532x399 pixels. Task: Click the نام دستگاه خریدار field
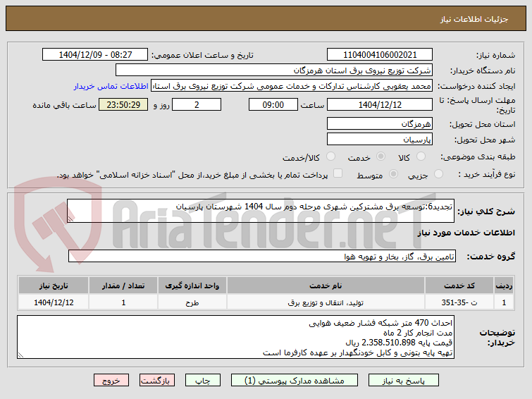[274, 70]
